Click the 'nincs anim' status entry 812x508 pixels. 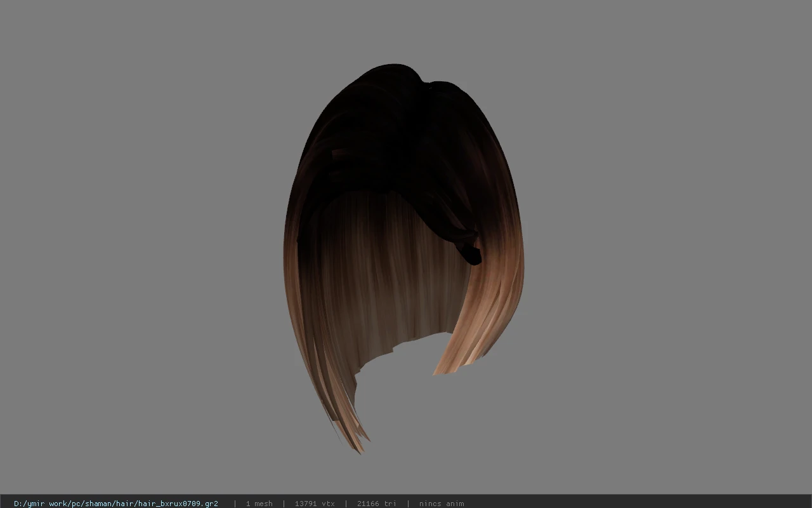coord(442,504)
